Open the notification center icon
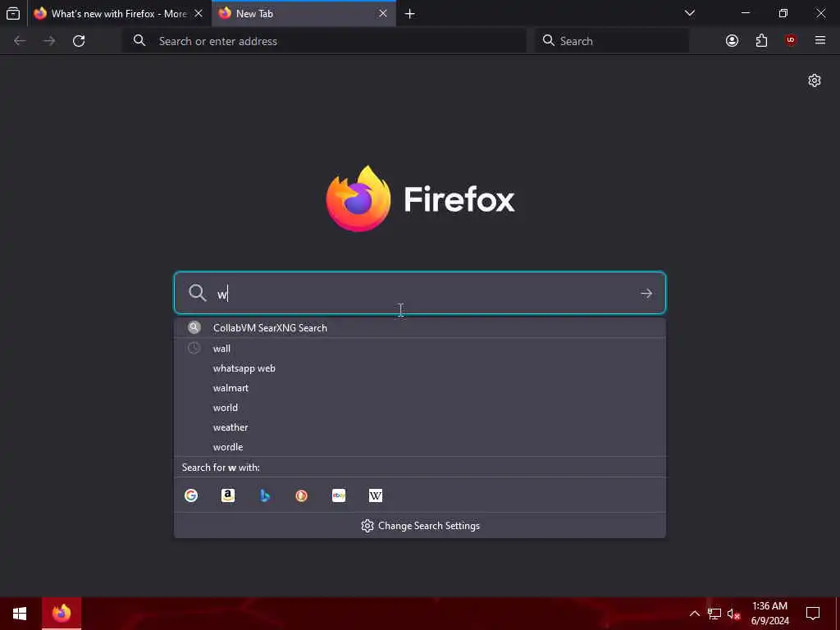Screen dimensions: 840x630 [x=813, y=614]
